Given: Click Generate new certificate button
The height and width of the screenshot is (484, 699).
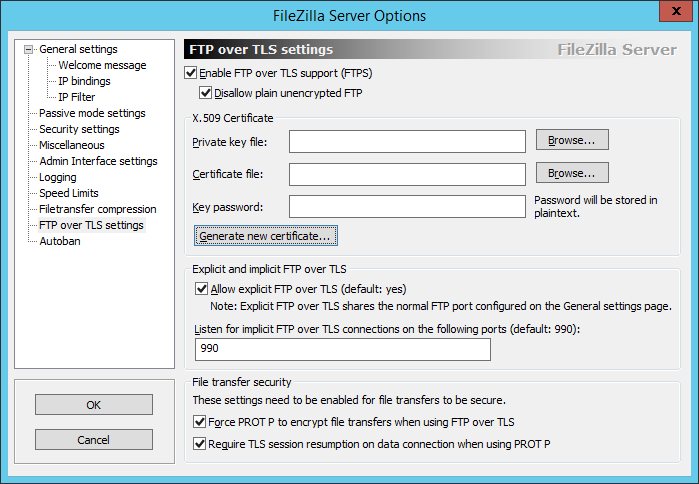Looking at the screenshot, I should pos(265,236).
